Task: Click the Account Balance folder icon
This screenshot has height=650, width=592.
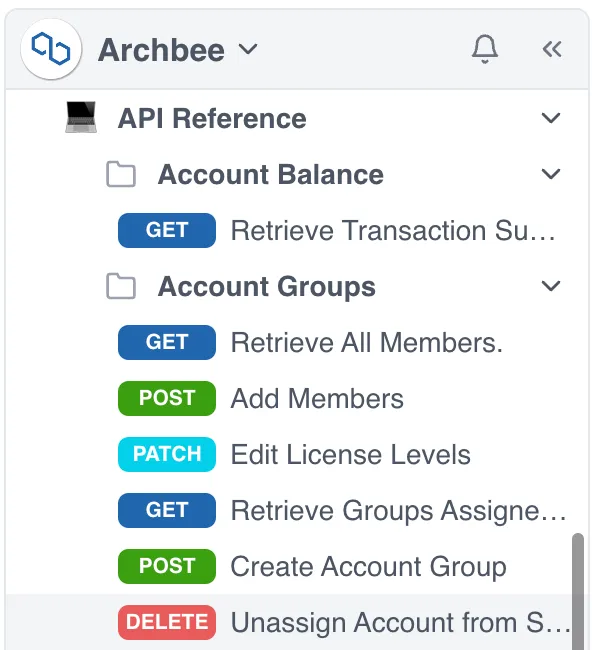Action: click(x=121, y=174)
